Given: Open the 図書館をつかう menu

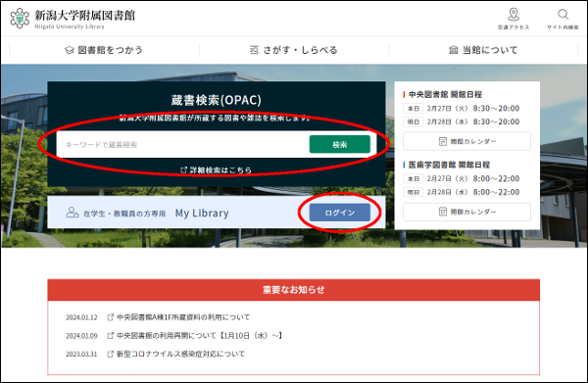Looking at the screenshot, I should coord(104,50).
